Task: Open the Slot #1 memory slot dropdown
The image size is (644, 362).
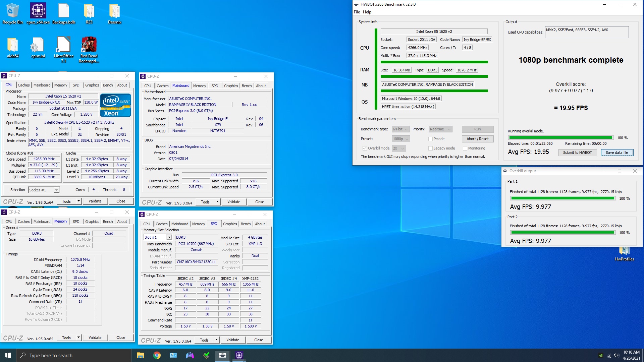Action: [158, 237]
